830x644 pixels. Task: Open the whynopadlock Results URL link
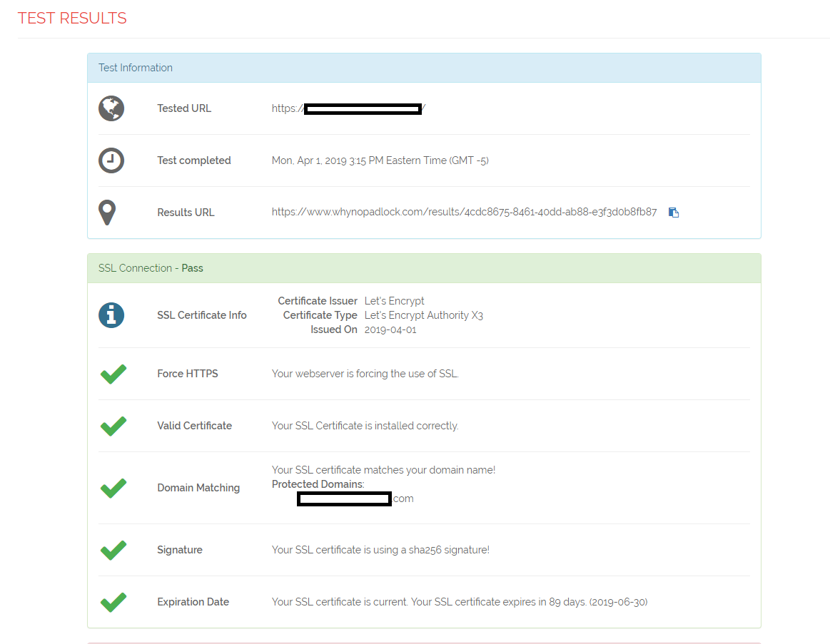point(465,212)
